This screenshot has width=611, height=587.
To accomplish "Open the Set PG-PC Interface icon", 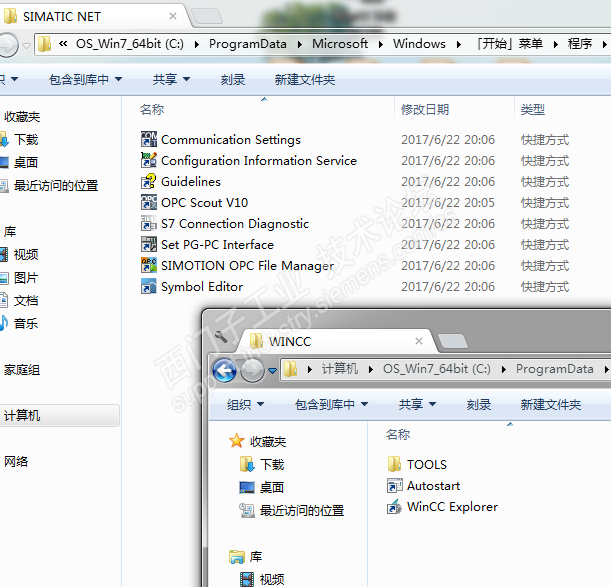I will [x=148, y=244].
